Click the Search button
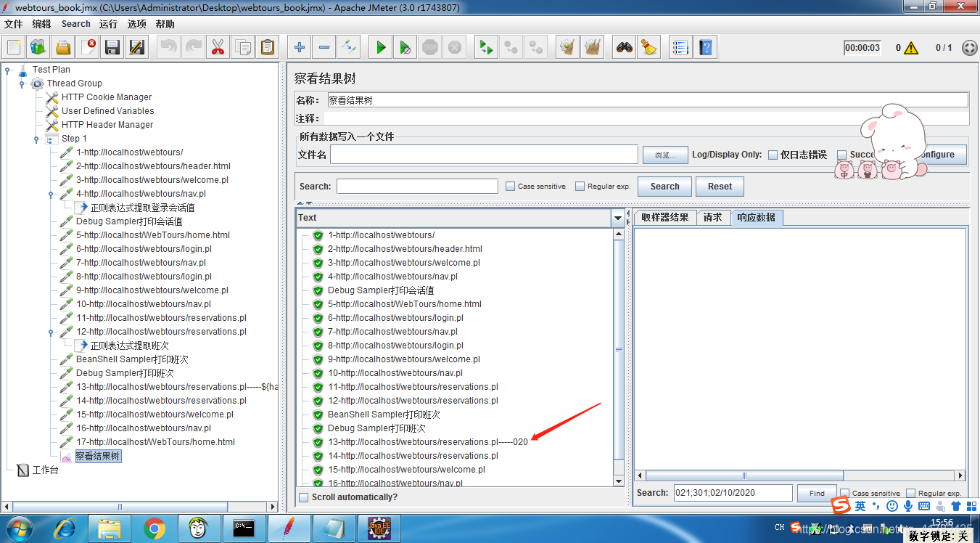 tap(664, 187)
